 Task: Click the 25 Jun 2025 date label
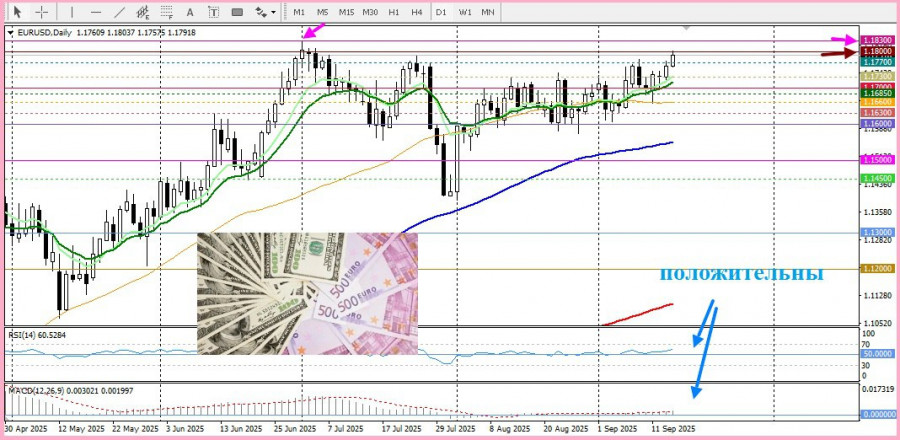tap(294, 429)
